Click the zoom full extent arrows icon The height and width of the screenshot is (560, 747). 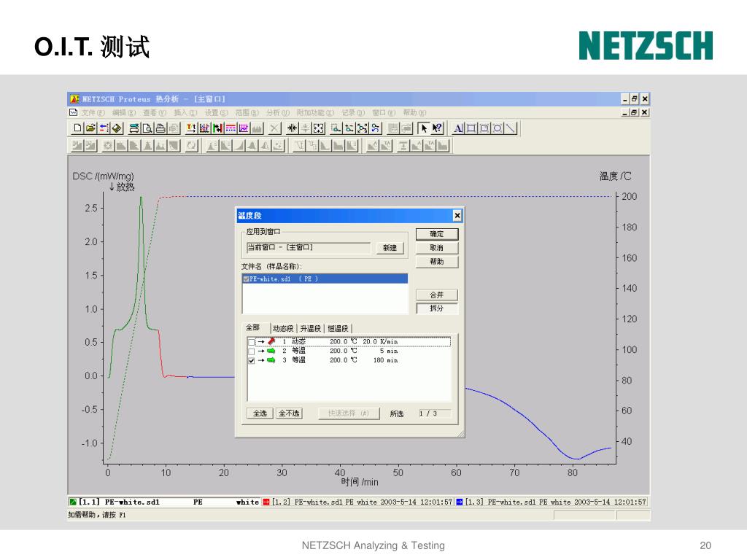point(318,128)
